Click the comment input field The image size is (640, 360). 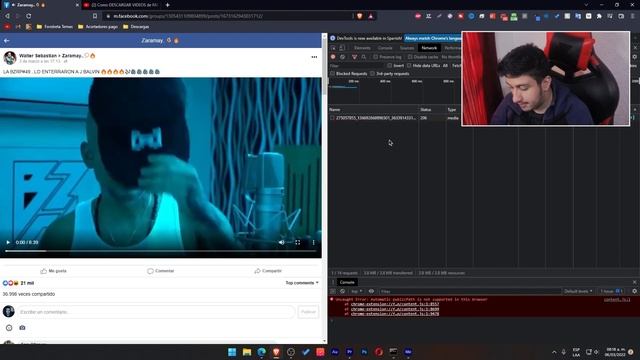pos(155,312)
